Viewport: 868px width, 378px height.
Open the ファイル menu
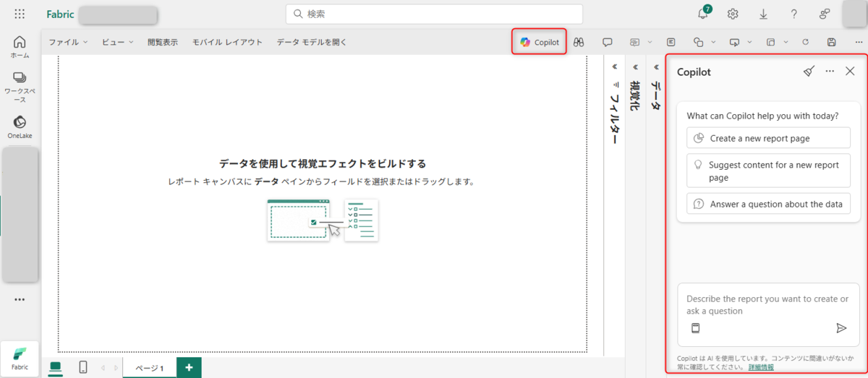(x=69, y=42)
